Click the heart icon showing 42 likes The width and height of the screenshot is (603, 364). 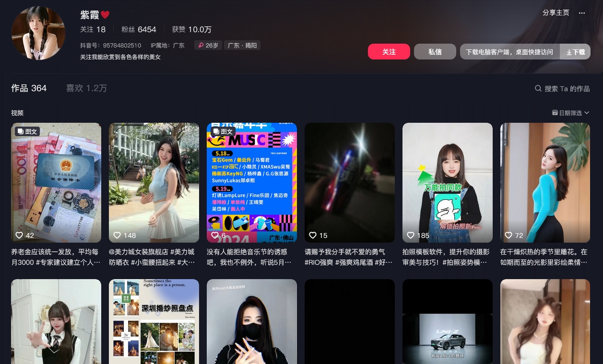click(19, 235)
